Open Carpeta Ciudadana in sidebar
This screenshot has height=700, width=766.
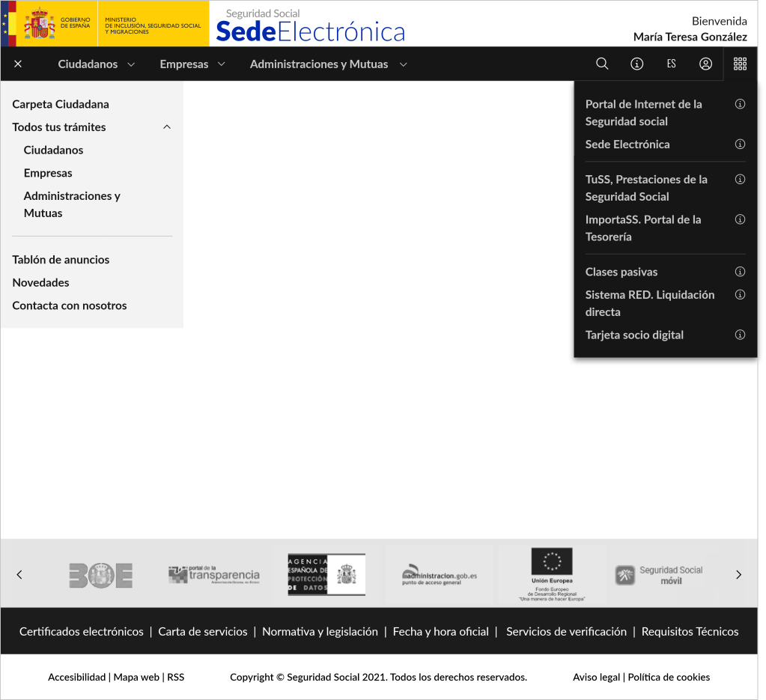(61, 104)
